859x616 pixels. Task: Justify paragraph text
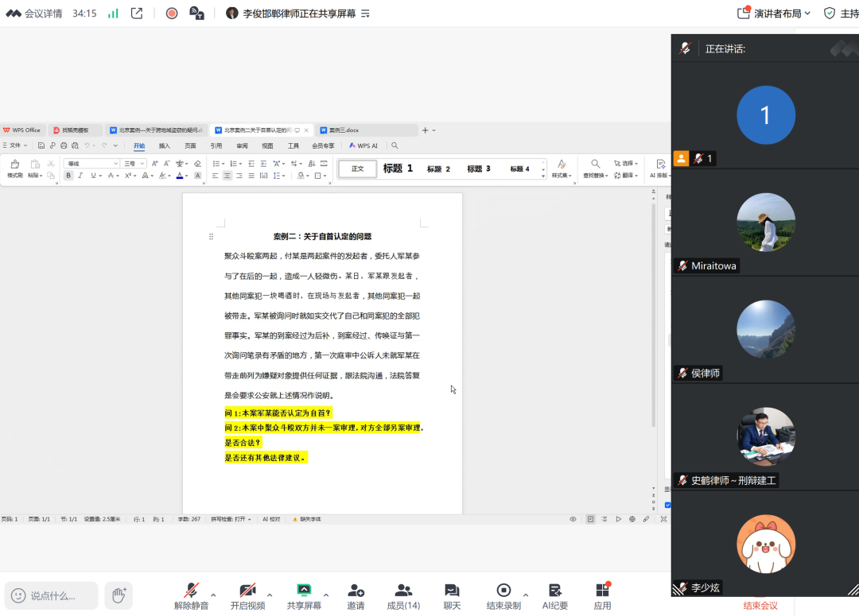point(251,176)
